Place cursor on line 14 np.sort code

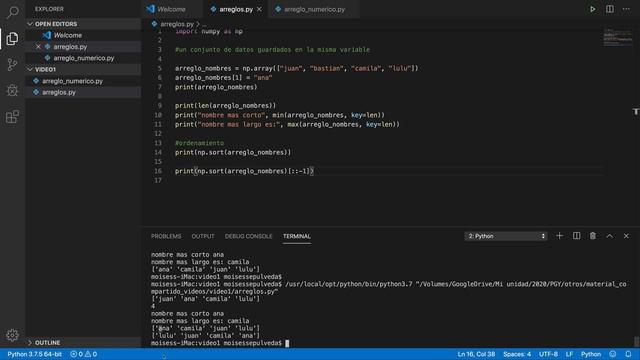pos(233,153)
